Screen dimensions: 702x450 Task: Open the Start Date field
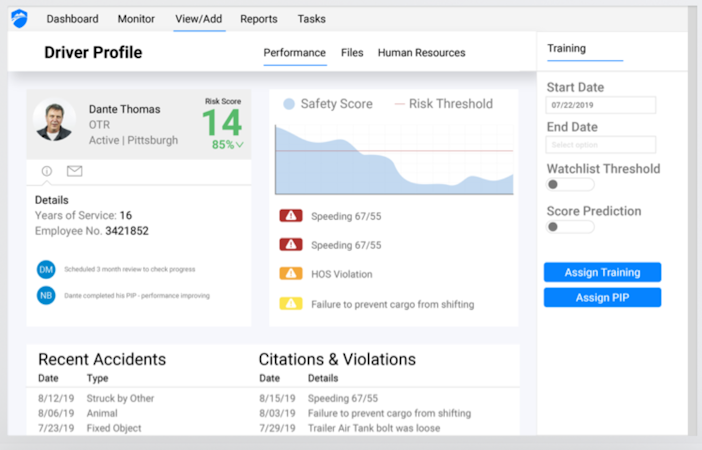point(601,104)
